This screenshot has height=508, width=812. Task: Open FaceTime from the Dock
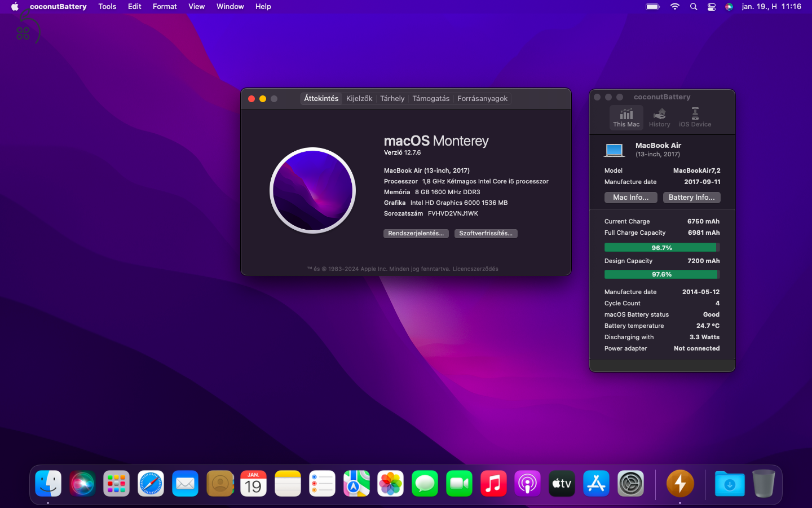pyautogui.click(x=458, y=484)
